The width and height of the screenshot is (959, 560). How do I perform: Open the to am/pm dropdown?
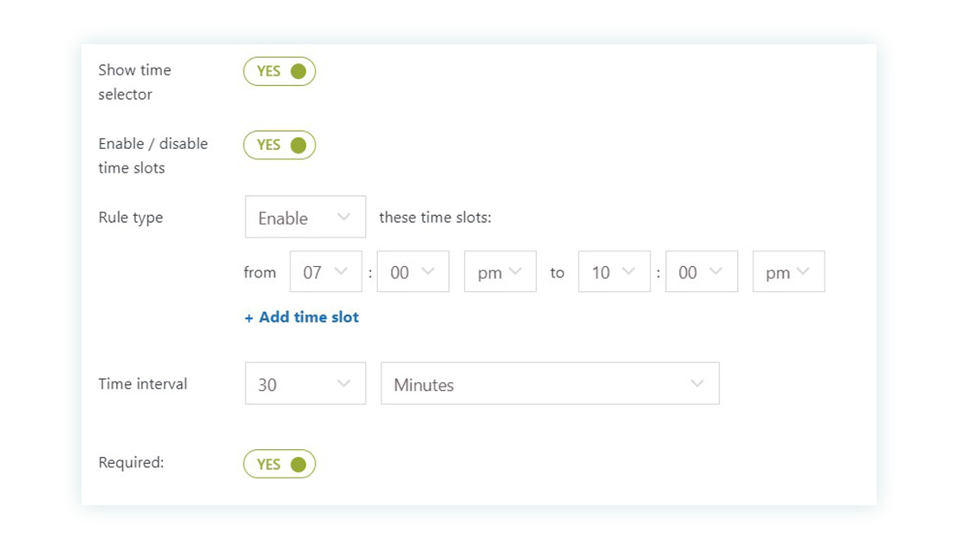click(x=788, y=272)
